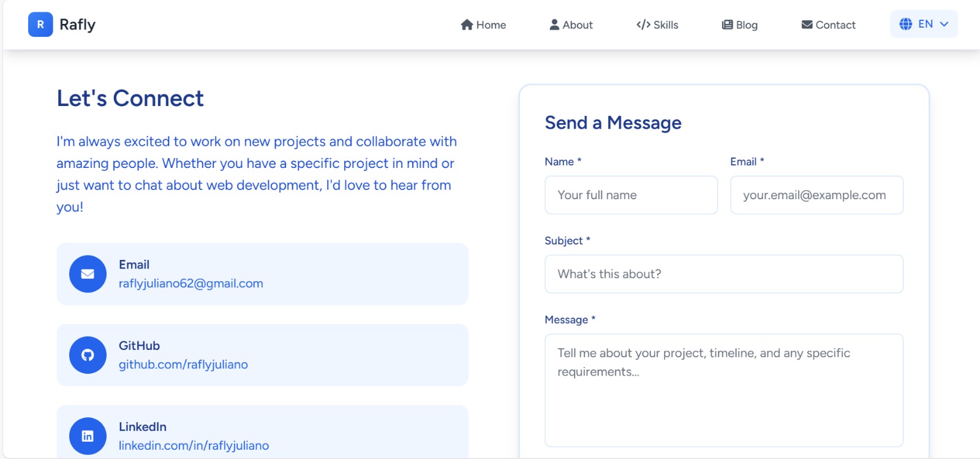Click the round Email envelope icon
Image resolution: width=980 pixels, height=459 pixels.
[x=88, y=274]
